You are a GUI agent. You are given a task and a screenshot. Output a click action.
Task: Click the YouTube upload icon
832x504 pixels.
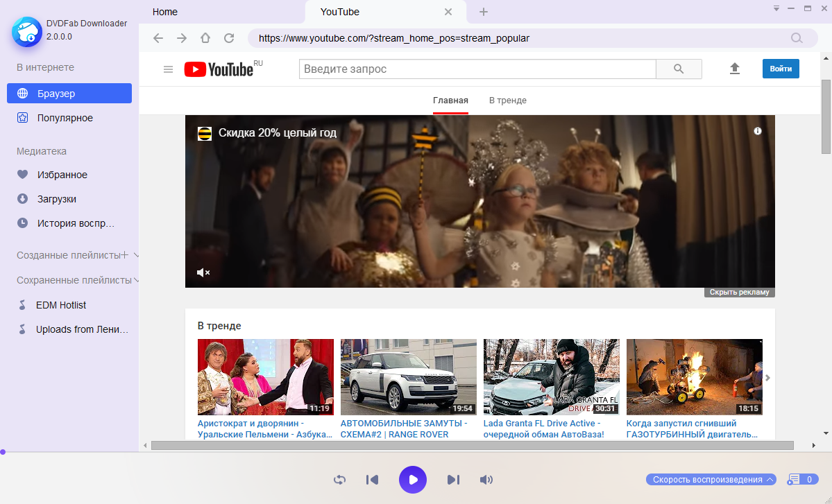(x=735, y=69)
